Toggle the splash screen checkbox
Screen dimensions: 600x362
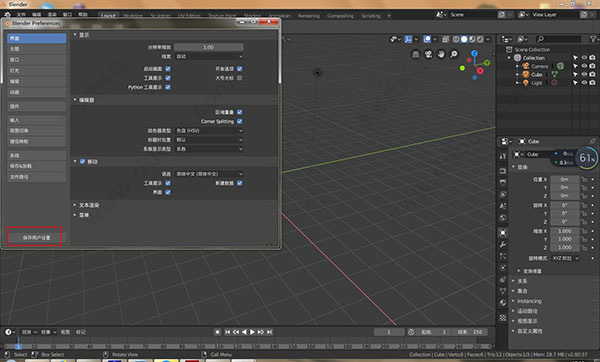[x=168, y=69]
